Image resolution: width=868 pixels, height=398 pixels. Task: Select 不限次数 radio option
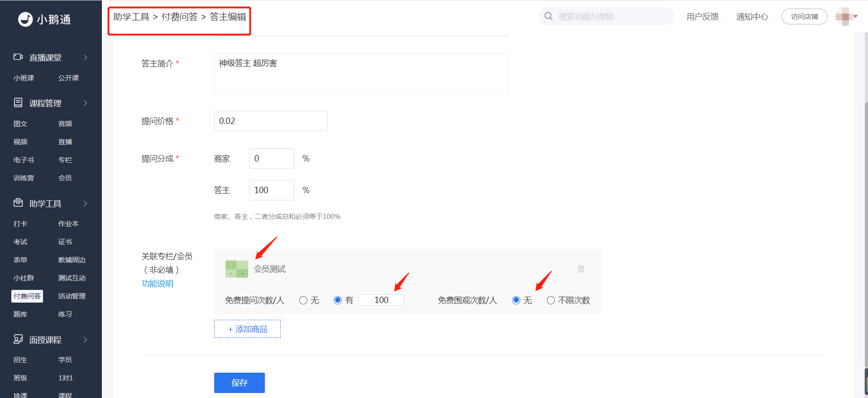tap(551, 300)
